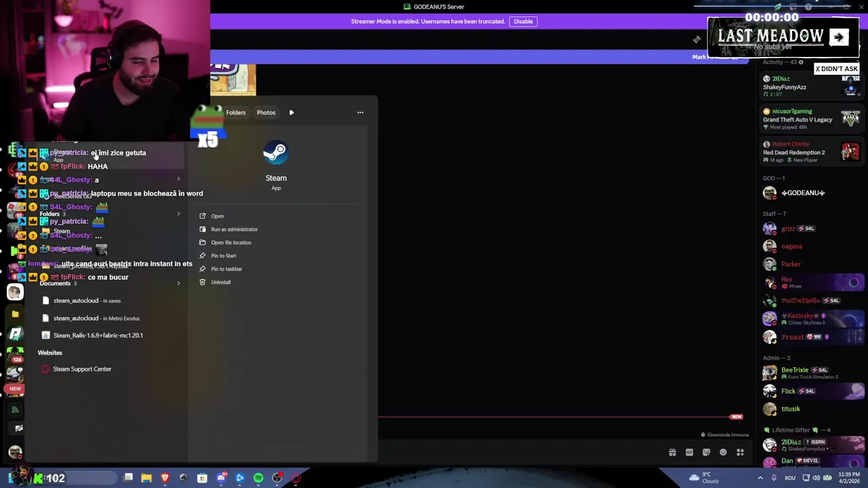
Task: Switch to the Folders search filter tab
Action: click(235, 113)
